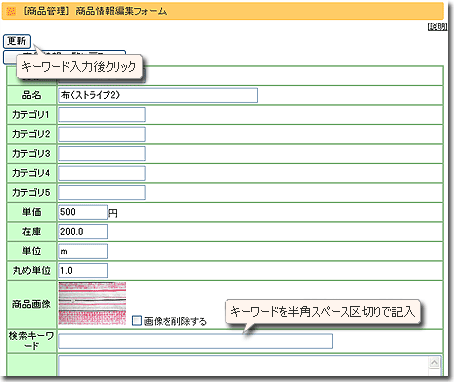Check the 画像を削除する checkbox

coord(137,321)
